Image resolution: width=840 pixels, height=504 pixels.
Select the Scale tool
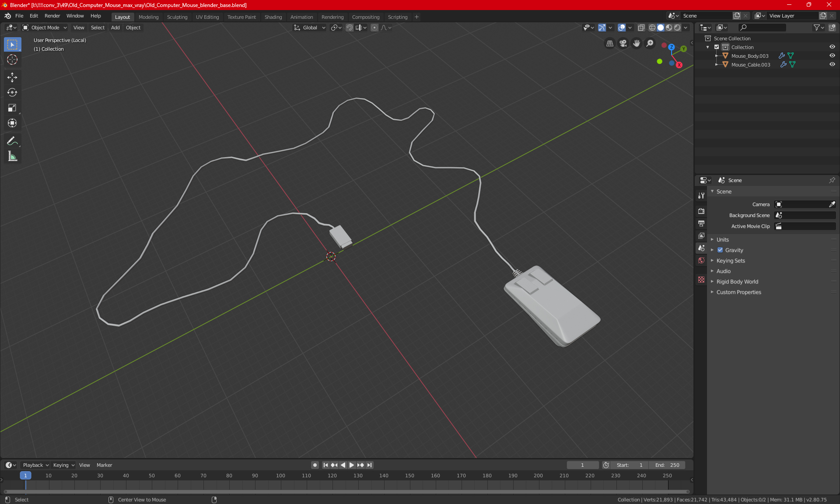point(12,108)
